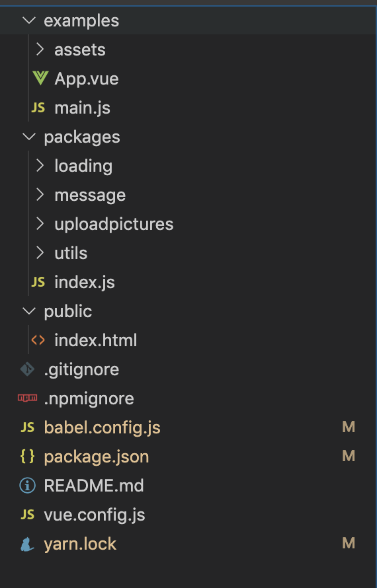The height and width of the screenshot is (588, 377).
Task: Open the babel.config.js file
Action: click(102, 427)
